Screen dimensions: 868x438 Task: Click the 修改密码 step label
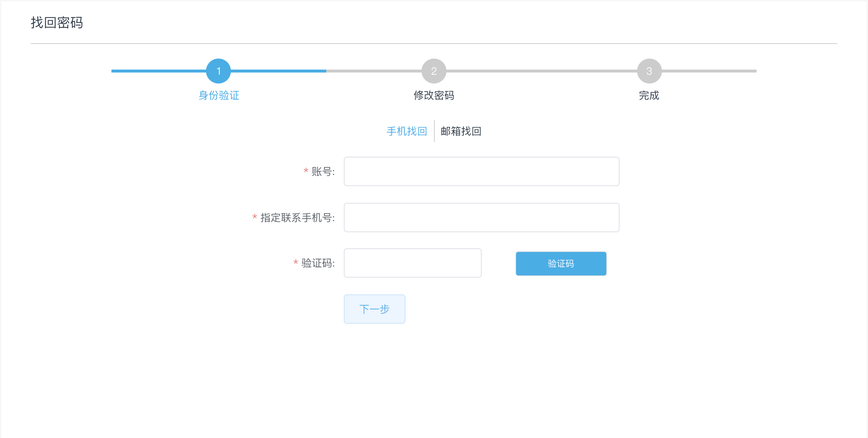coord(434,96)
